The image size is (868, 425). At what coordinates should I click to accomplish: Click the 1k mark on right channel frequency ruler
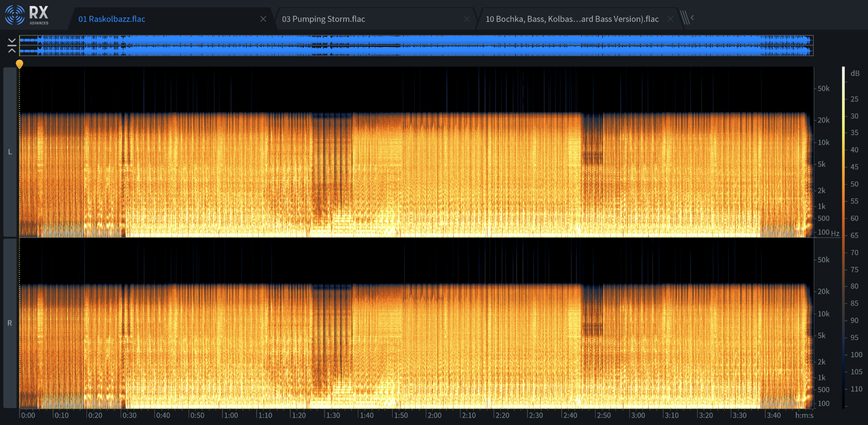[822, 378]
